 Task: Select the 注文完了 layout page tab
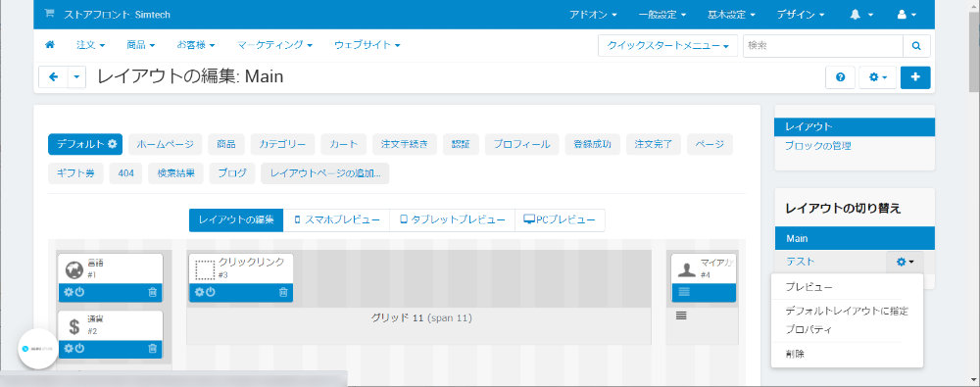pos(654,144)
